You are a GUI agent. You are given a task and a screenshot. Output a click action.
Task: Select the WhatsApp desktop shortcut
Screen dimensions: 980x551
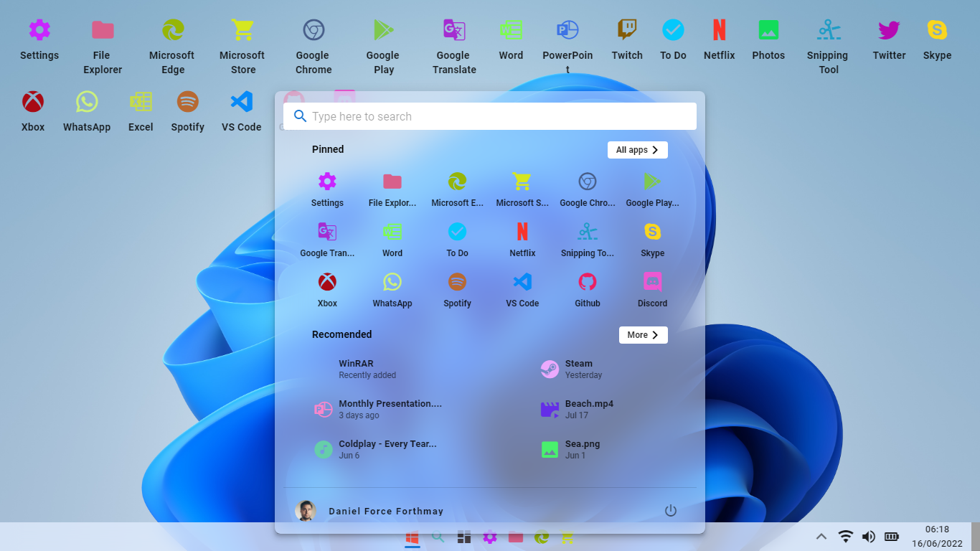click(87, 112)
